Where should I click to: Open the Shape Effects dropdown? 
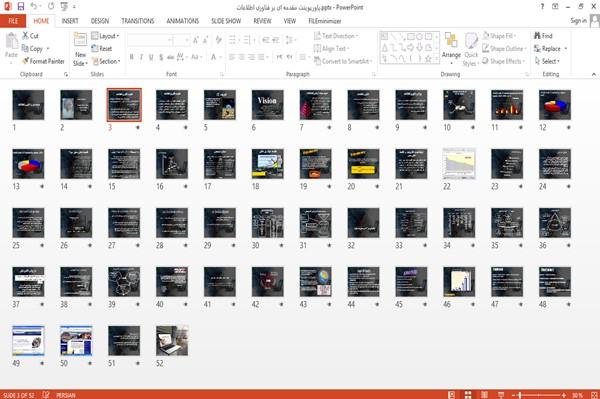504,61
